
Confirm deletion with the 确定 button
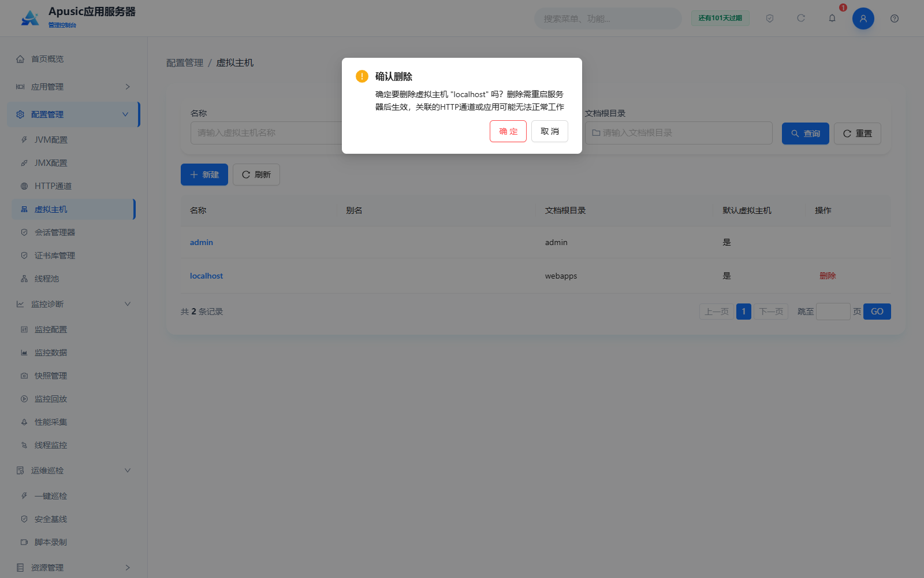[x=508, y=131]
